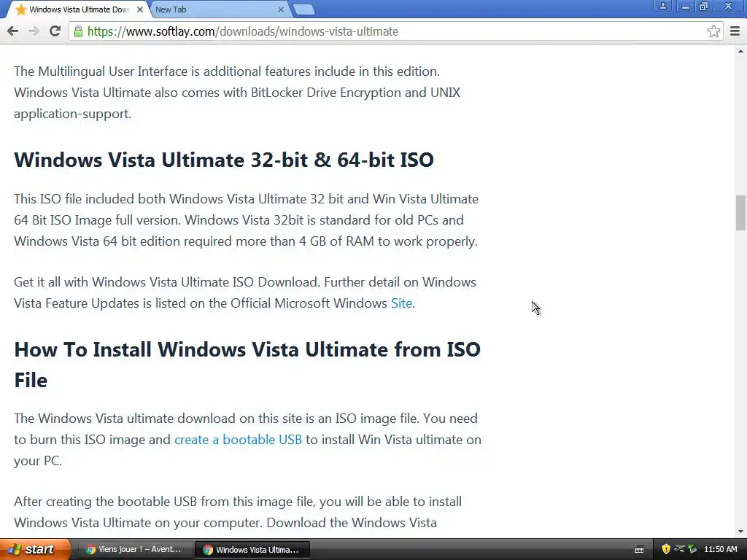Switch to the Windows Vista Ultimate tab
This screenshot has width=747, height=560.
coord(79,9)
